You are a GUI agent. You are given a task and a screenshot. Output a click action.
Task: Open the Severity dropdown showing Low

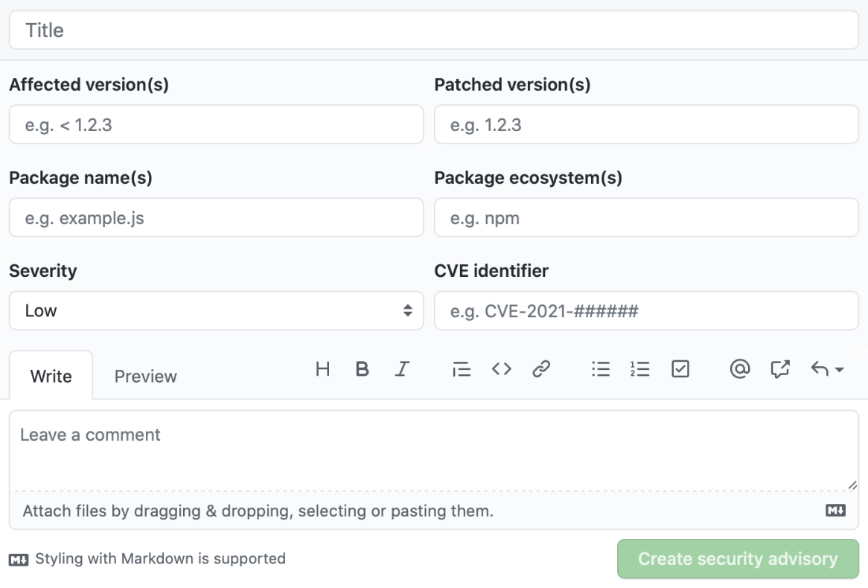(216, 310)
